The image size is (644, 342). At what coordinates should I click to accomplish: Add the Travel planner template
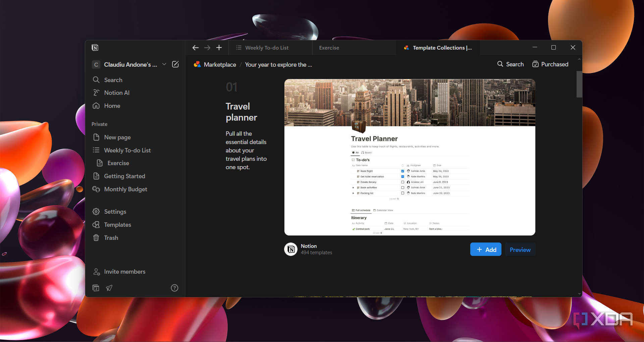(x=486, y=250)
